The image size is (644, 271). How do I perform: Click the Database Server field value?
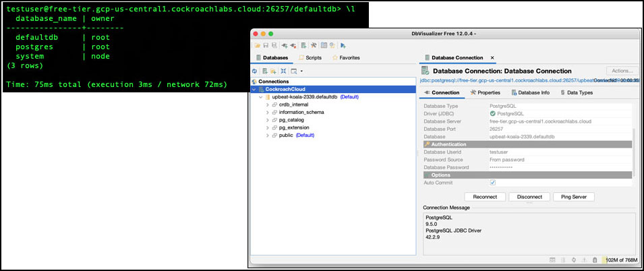point(560,121)
